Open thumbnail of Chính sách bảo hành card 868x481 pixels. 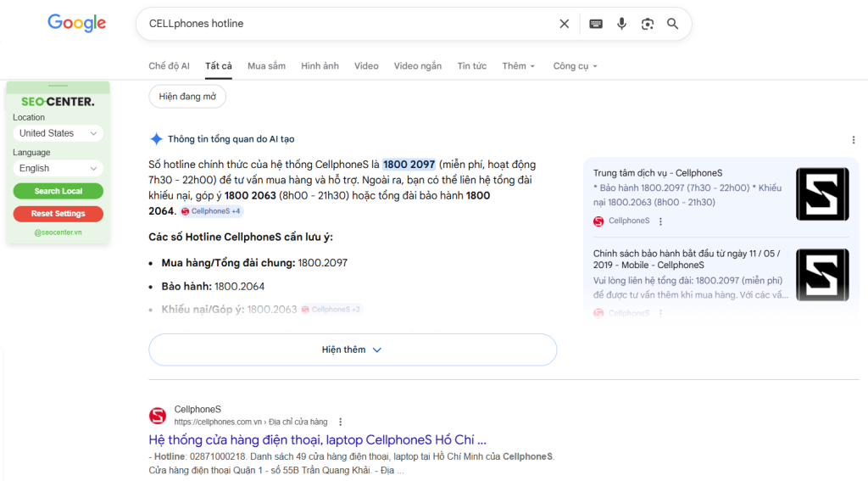[x=822, y=275]
